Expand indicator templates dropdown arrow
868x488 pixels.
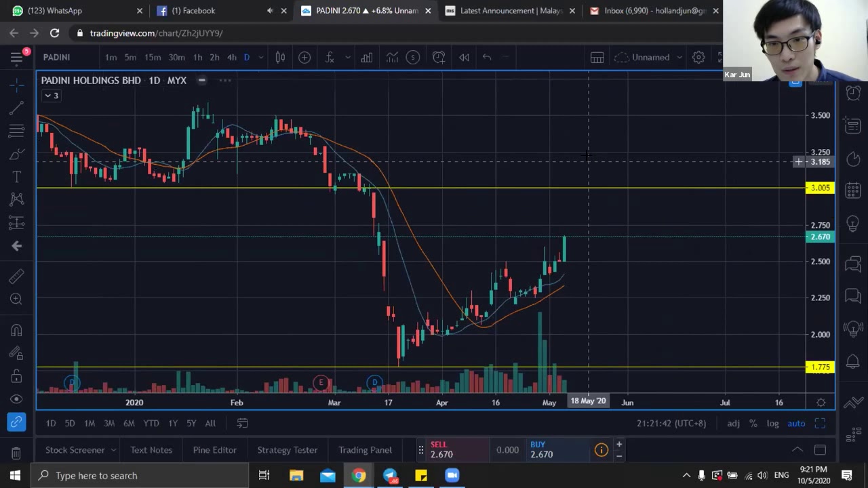[x=348, y=58]
